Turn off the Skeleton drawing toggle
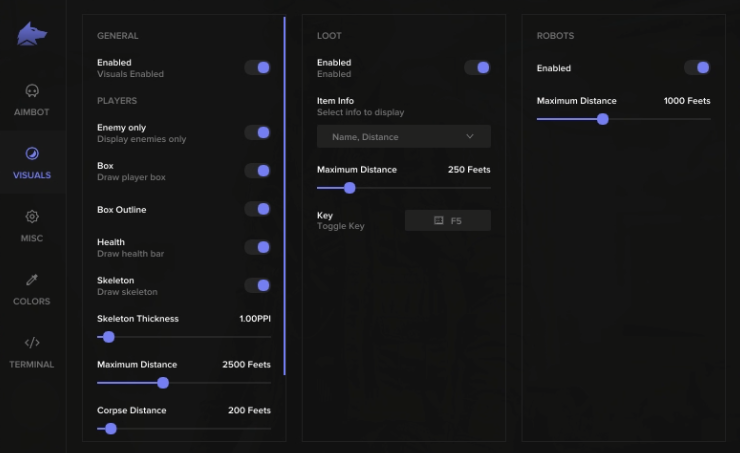Viewport: 740px width, 453px height. pyautogui.click(x=257, y=286)
